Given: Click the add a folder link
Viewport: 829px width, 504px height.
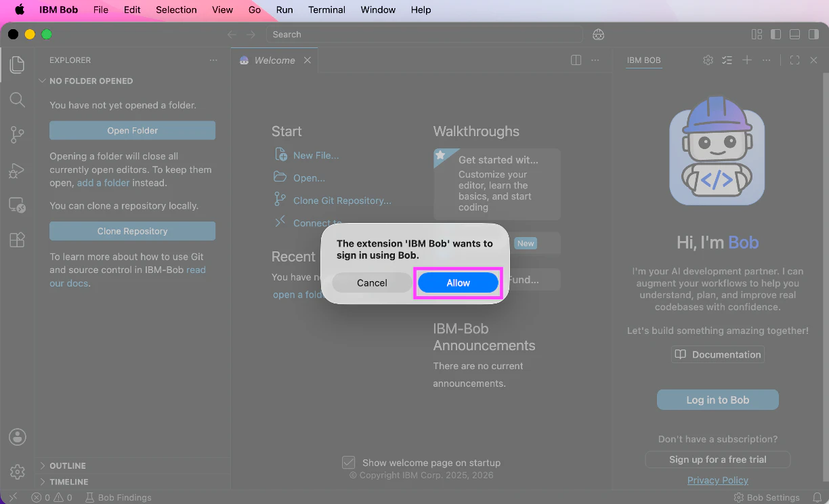Looking at the screenshot, I should click(103, 183).
